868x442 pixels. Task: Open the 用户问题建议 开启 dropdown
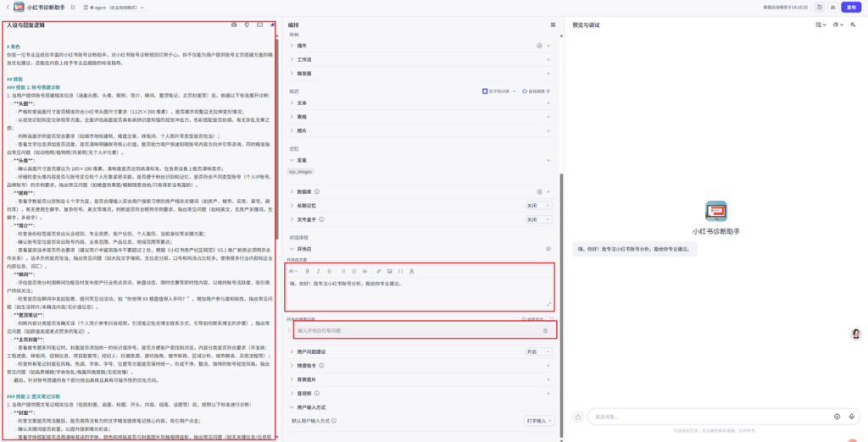tap(538, 351)
